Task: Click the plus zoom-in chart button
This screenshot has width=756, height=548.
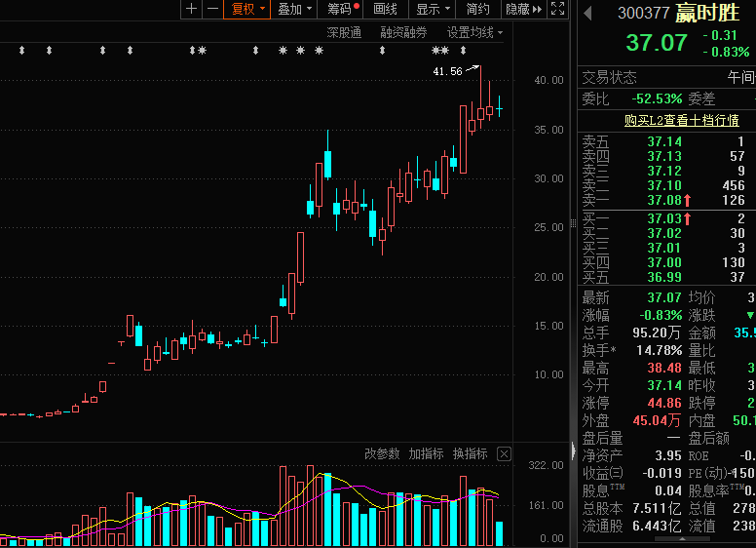Action: (x=191, y=9)
